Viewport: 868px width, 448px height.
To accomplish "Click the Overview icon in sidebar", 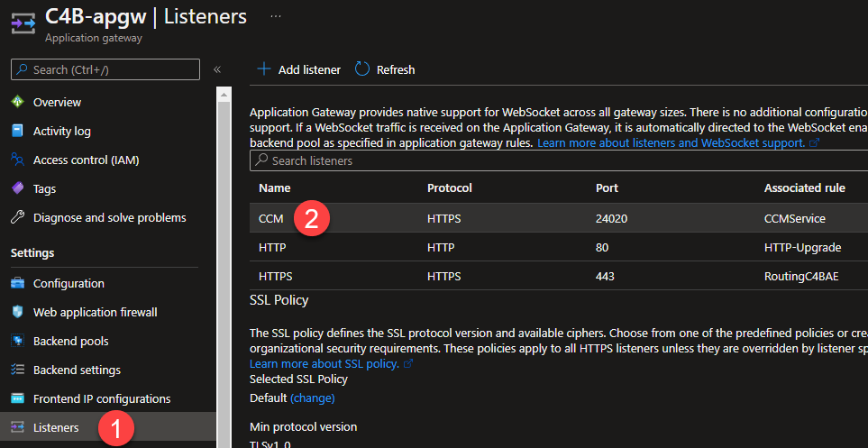I will (18, 102).
